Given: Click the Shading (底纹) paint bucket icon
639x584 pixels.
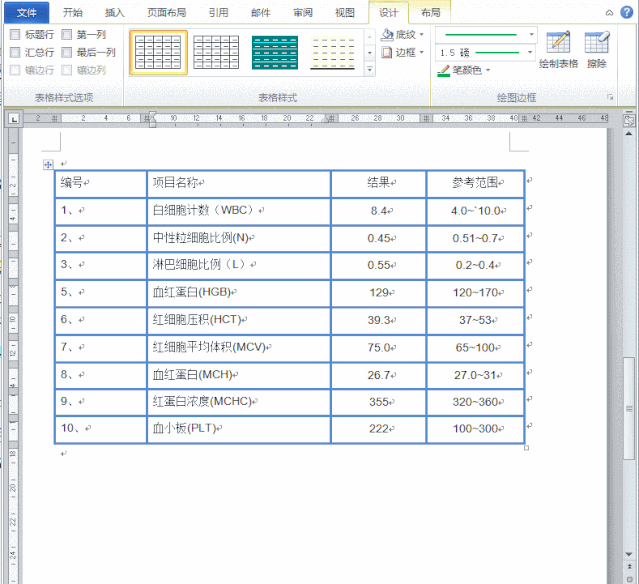Looking at the screenshot, I should click(387, 35).
